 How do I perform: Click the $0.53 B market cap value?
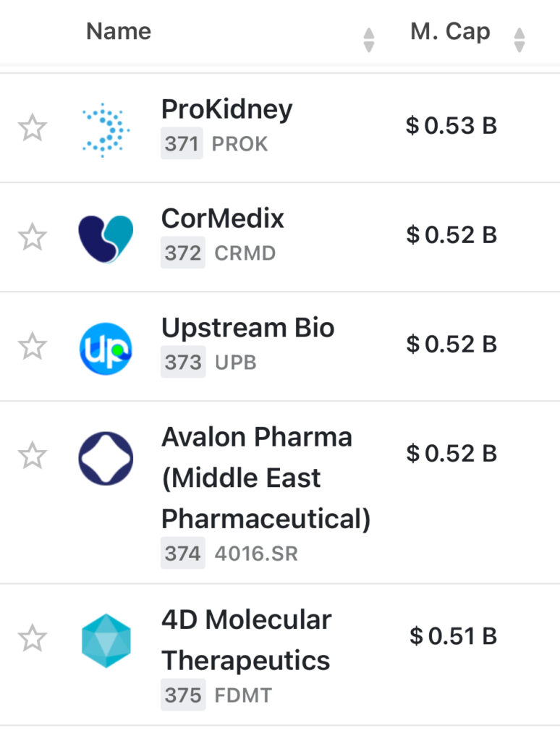451,126
